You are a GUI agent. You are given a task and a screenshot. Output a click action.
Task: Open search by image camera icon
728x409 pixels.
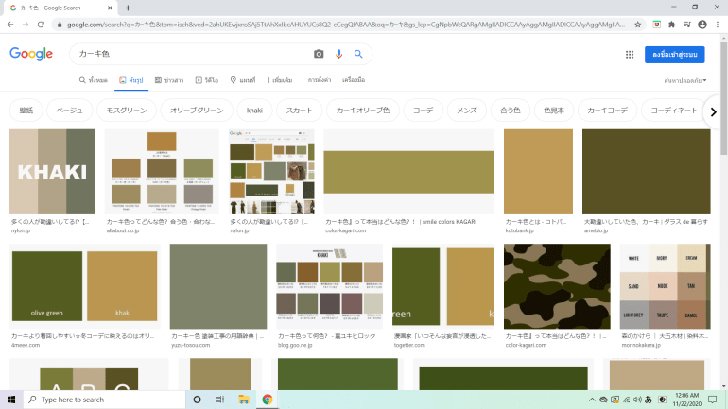tap(319, 54)
